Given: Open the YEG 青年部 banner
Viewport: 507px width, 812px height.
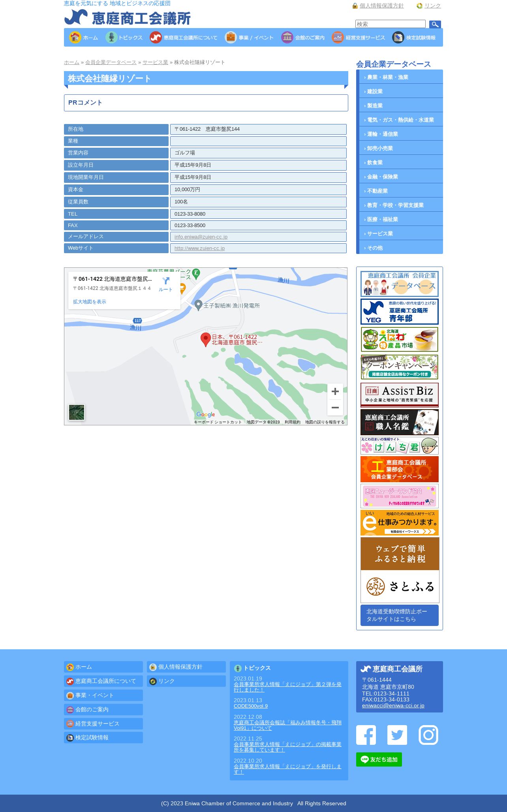Looking at the screenshot, I should (x=400, y=312).
